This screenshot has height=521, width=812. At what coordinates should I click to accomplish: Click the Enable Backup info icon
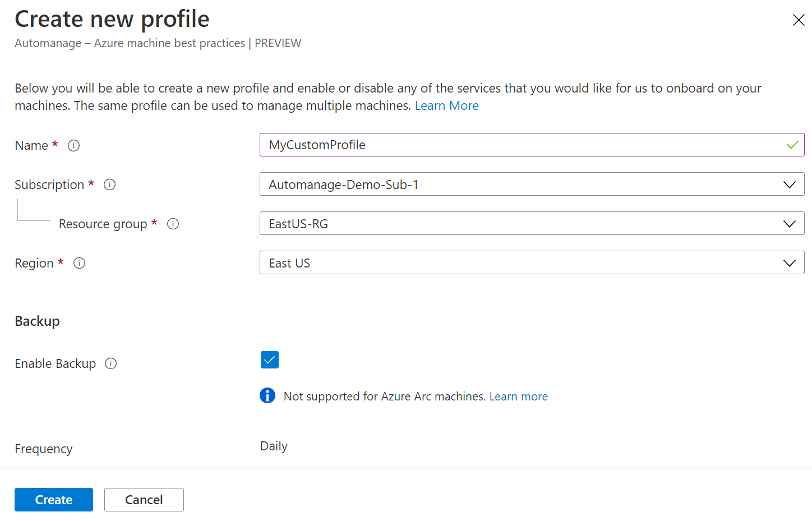coord(111,363)
